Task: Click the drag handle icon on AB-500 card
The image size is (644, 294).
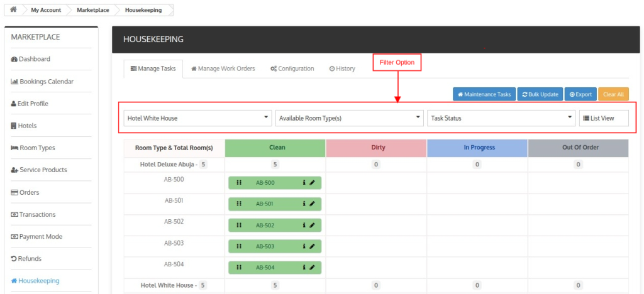Action: click(x=239, y=183)
